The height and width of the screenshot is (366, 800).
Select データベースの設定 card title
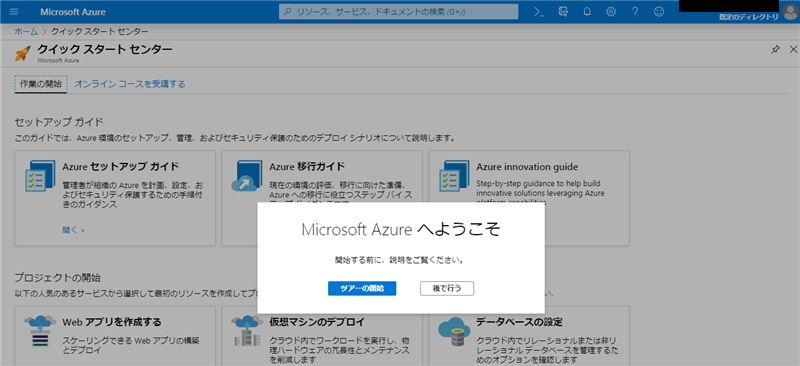coord(519,322)
